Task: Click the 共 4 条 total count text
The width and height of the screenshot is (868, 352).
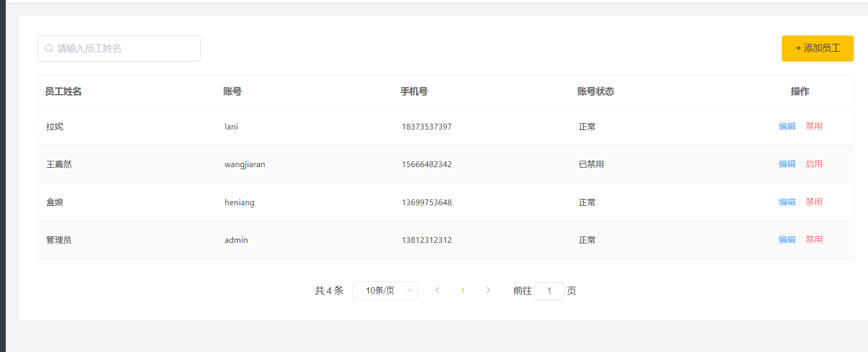Action: 329,290
